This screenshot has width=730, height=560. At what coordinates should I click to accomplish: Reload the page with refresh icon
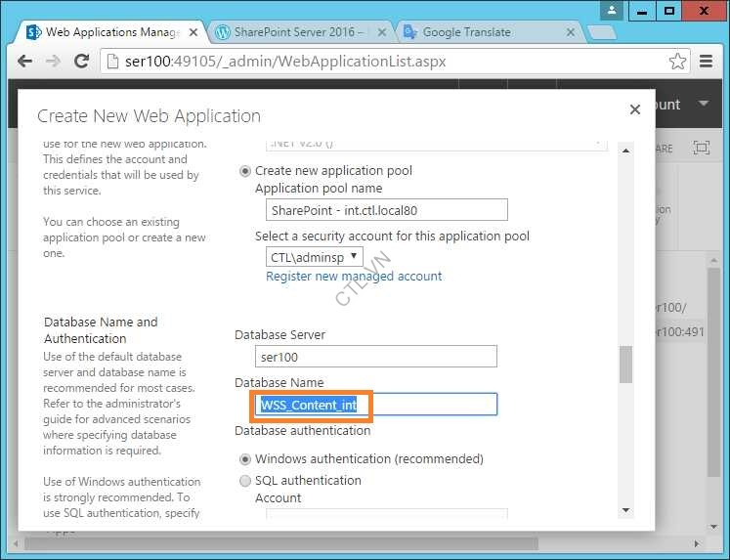(x=82, y=62)
